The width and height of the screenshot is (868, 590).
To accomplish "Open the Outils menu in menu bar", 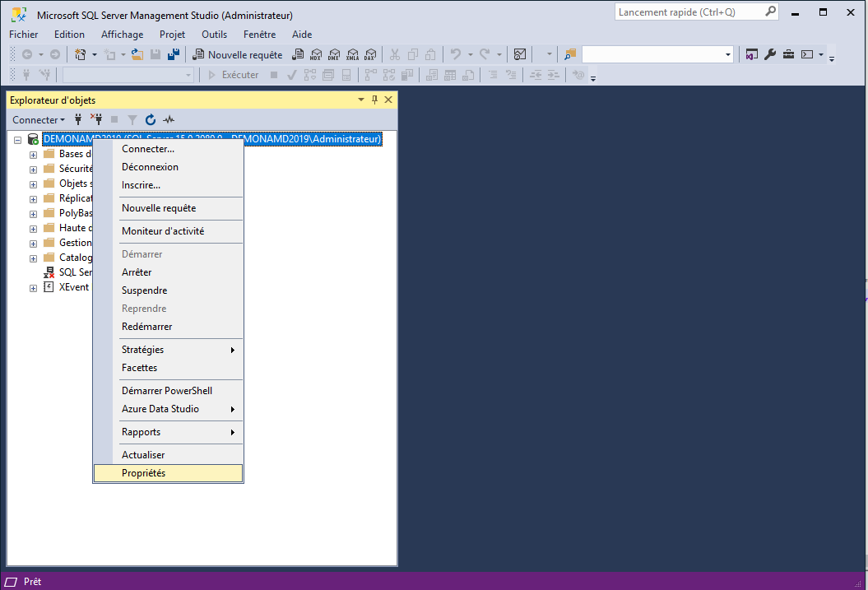I will pos(214,35).
